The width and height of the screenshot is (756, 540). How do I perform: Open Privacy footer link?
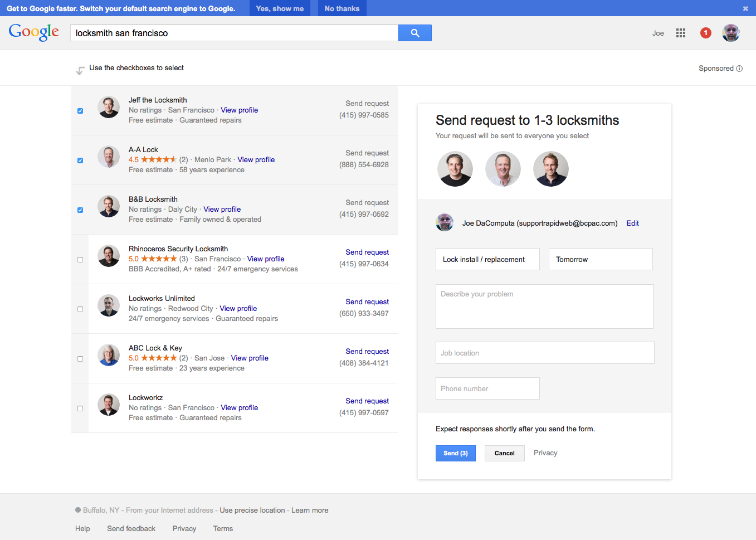pos(184,528)
